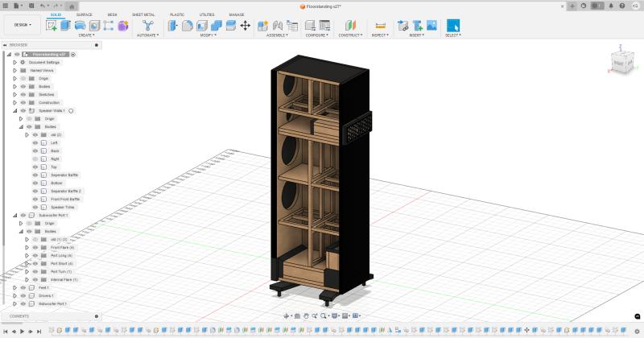This screenshot has height=338, width=644.
Task: Click the Select tool icon
Action: [453, 26]
